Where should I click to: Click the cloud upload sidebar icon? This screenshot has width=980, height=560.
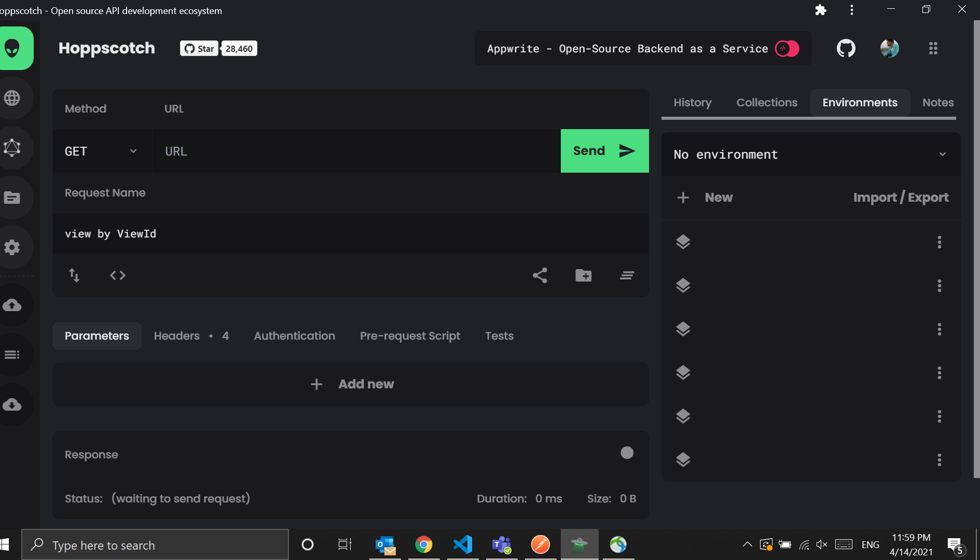12,305
